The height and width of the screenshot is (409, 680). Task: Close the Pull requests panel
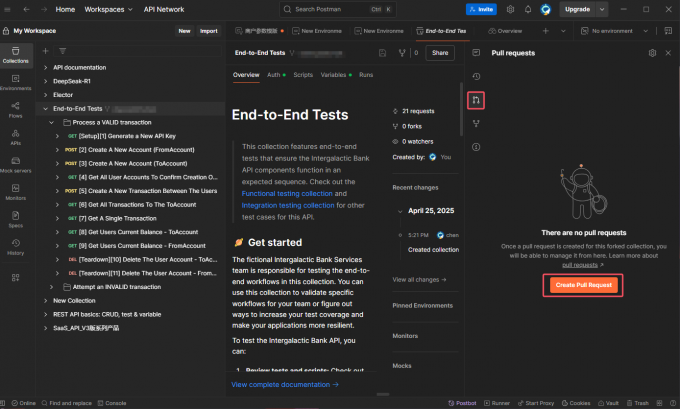pyautogui.click(x=668, y=53)
